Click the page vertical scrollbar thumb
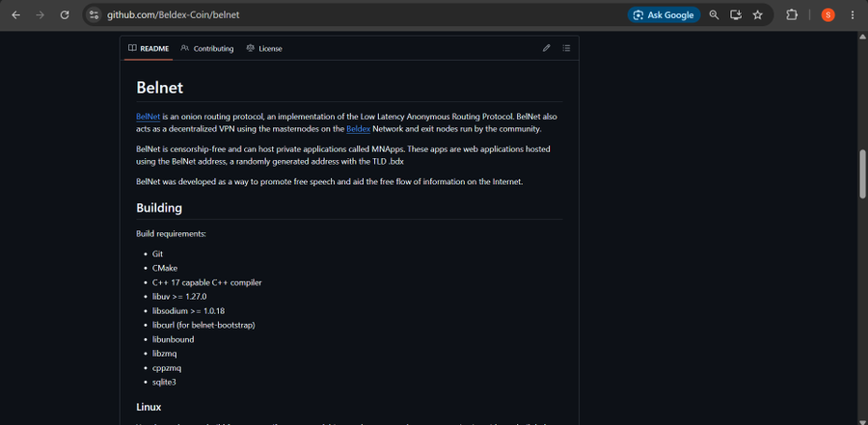The height and width of the screenshot is (425, 868). click(x=862, y=173)
